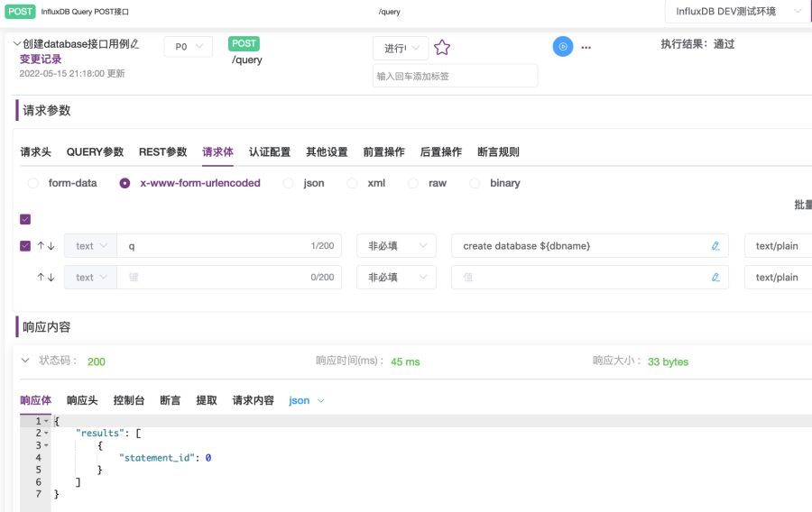The height and width of the screenshot is (512, 812).
Task: Switch to 认证配置 tab
Action: [x=270, y=152]
